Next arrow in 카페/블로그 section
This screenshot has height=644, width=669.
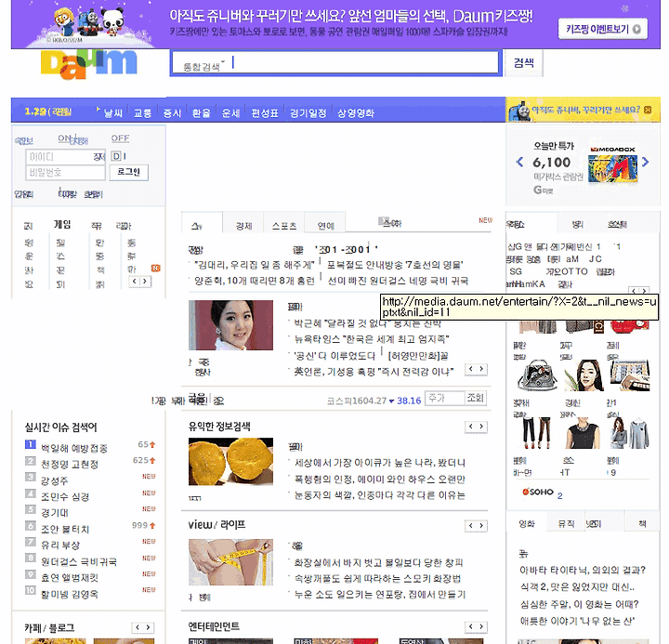[x=148, y=627]
